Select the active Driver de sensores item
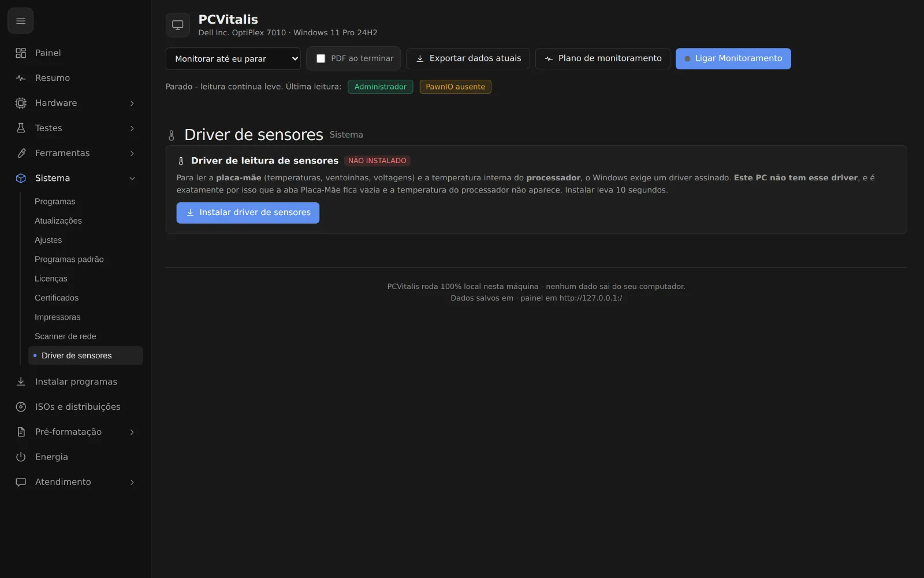This screenshot has width=924, height=578. [85, 355]
